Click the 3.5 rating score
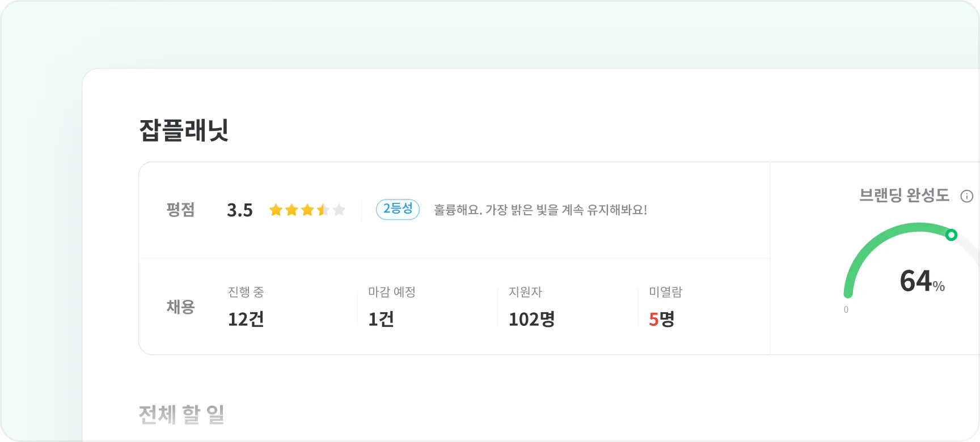Image resolution: width=980 pixels, height=442 pixels. 240,210
